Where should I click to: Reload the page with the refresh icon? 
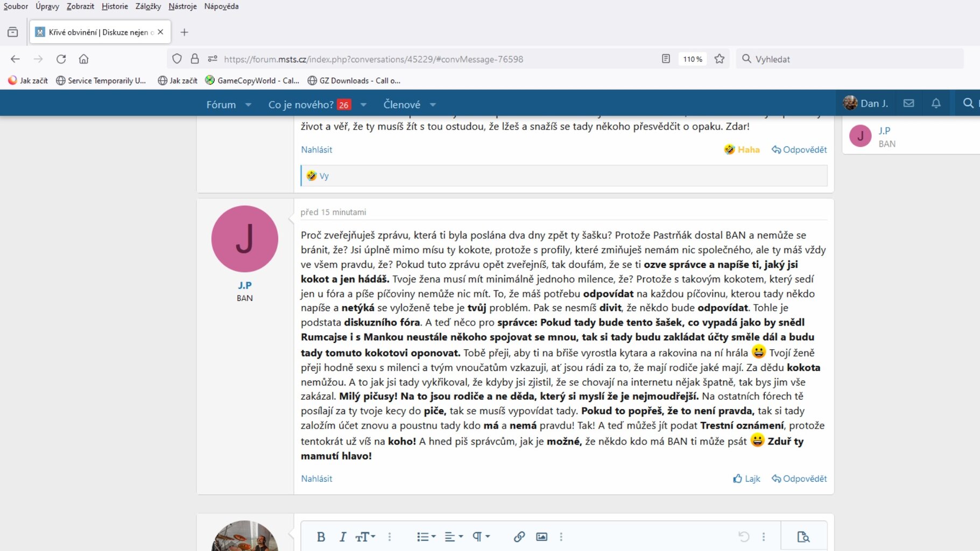[x=61, y=59]
